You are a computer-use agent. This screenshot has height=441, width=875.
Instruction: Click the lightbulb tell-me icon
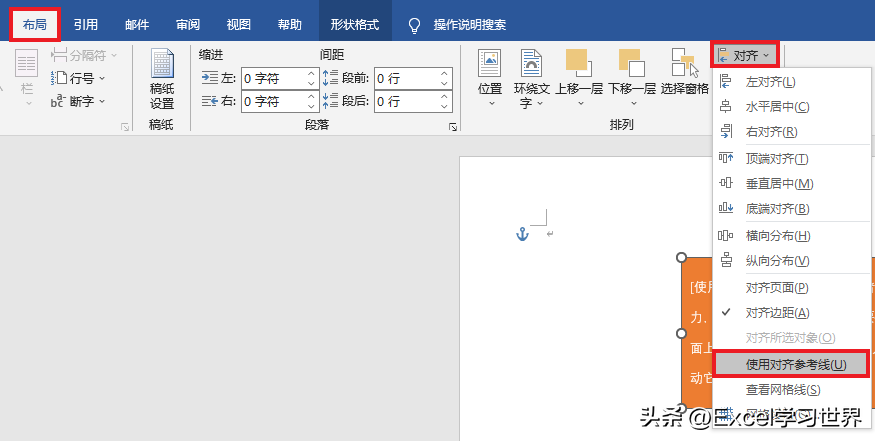pos(415,25)
